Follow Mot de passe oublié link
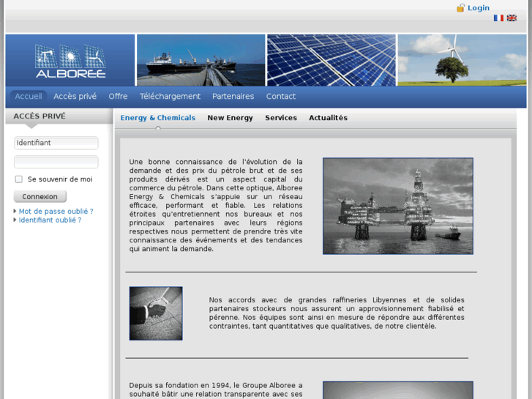This screenshot has width=532, height=399. point(56,212)
